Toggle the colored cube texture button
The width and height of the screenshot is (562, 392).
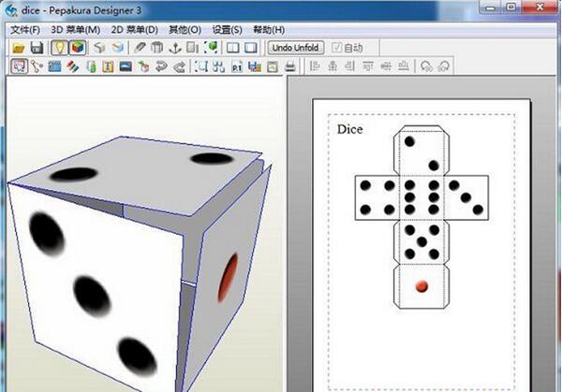(78, 48)
